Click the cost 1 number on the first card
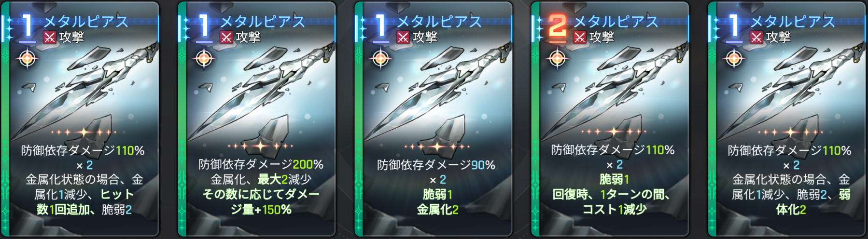This screenshot has height=239, width=868. click(x=28, y=26)
